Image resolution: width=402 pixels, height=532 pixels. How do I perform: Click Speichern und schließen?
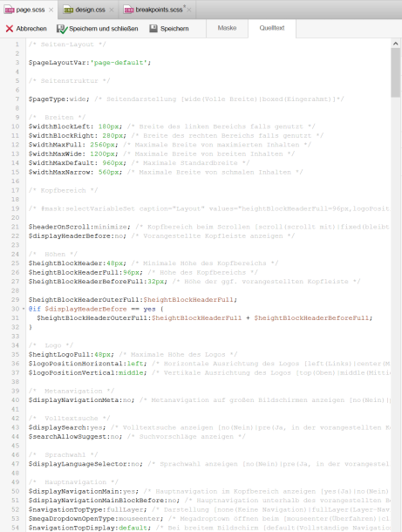(98, 29)
